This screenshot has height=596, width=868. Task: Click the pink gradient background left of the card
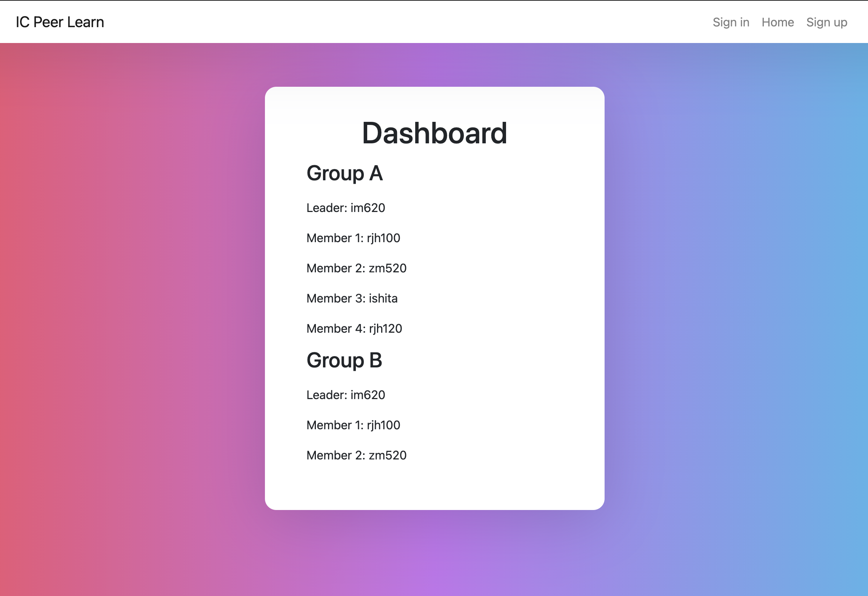click(x=132, y=302)
